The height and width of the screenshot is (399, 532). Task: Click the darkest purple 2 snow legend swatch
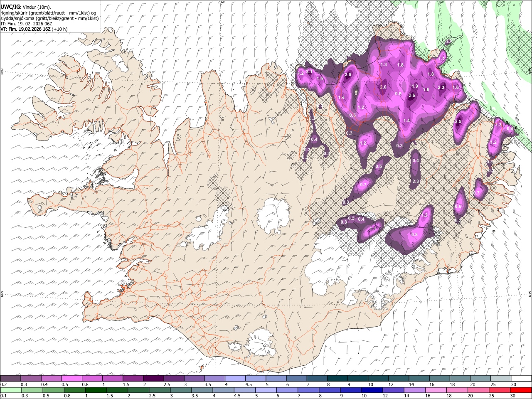(153, 379)
